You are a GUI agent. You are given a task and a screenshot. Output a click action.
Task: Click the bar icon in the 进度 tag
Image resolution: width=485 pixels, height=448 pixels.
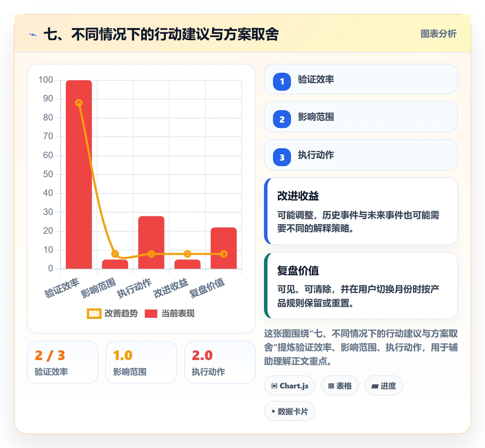coord(375,386)
